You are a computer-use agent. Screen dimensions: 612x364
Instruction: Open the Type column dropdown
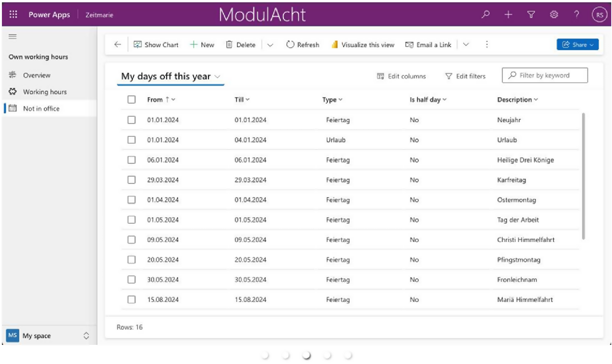point(332,100)
